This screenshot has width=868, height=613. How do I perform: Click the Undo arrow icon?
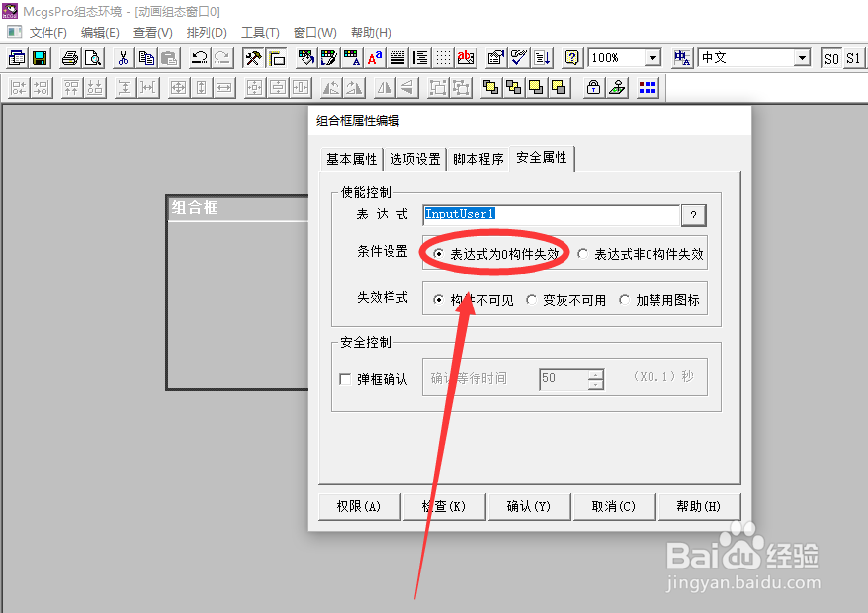pos(199,58)
